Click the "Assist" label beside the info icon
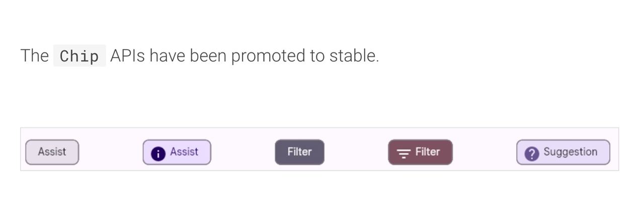The height and width of the screenshot is (212, 644). click(184, 152)
